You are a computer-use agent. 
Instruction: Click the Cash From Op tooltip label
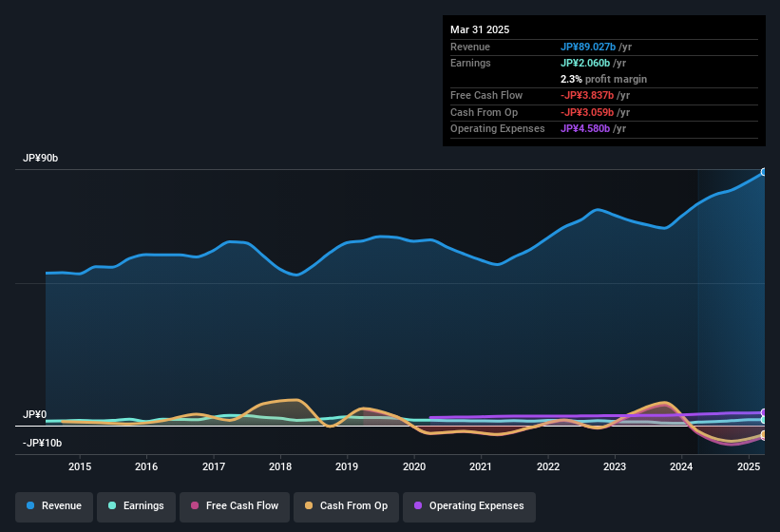tap(484, 112)
